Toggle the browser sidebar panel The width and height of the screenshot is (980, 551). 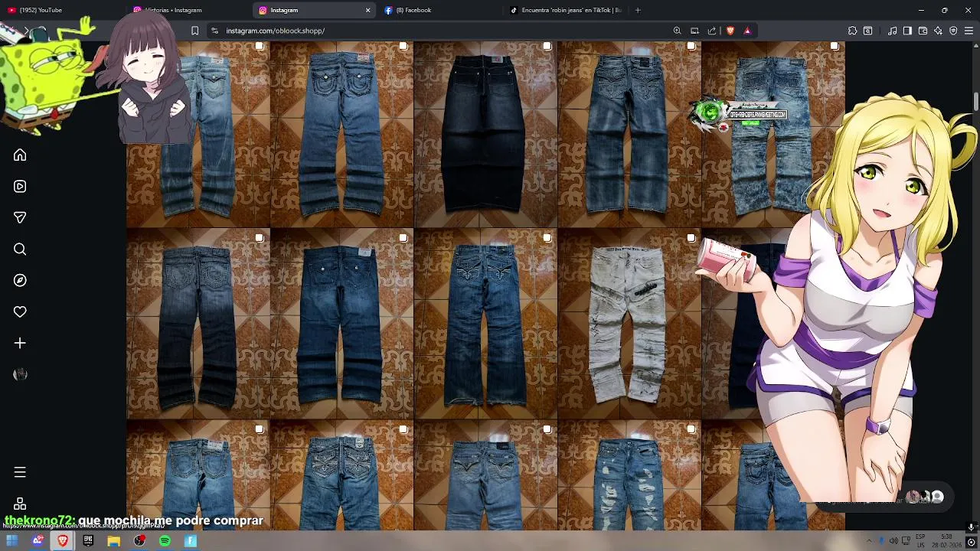(x=907, y=31)
